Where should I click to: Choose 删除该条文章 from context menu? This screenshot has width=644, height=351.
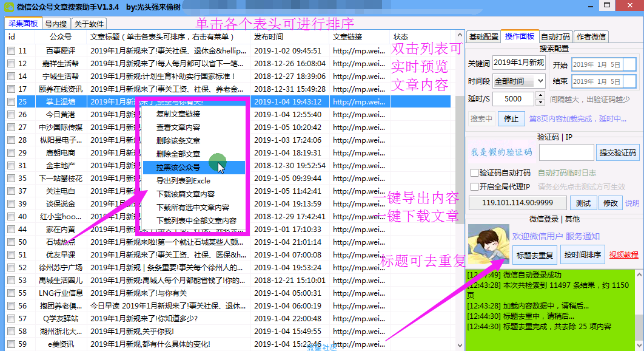(x=193, y=141)
